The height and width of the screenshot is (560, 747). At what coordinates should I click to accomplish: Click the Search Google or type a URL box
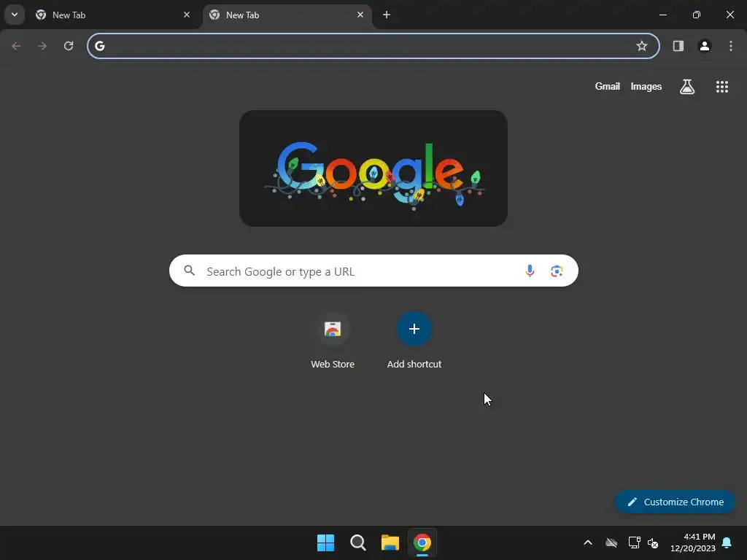coord(373,271)
